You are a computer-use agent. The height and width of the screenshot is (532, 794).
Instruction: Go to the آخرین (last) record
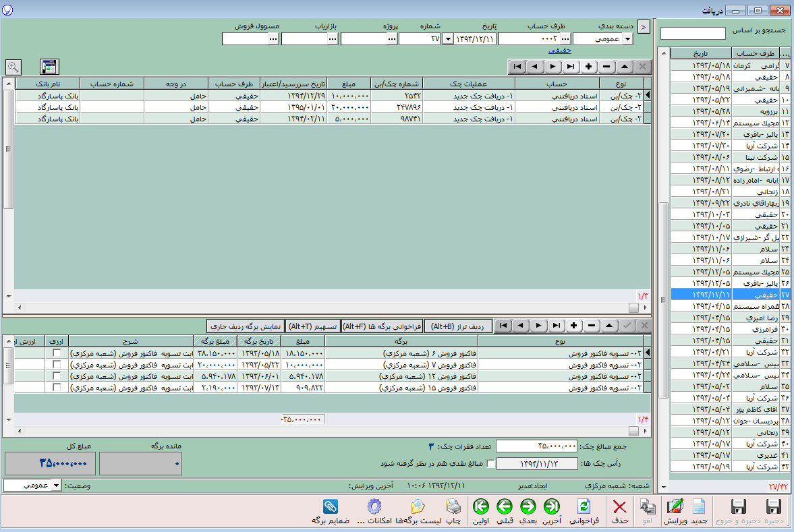(552, 508)
